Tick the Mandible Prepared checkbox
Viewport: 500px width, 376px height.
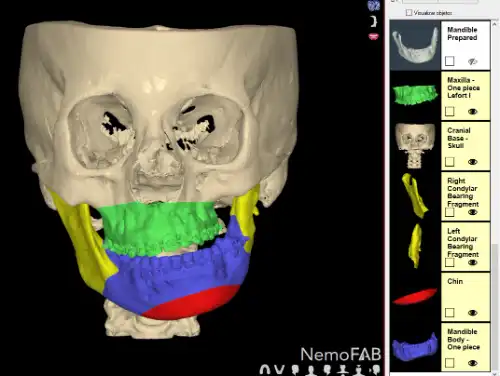(449, 61)
